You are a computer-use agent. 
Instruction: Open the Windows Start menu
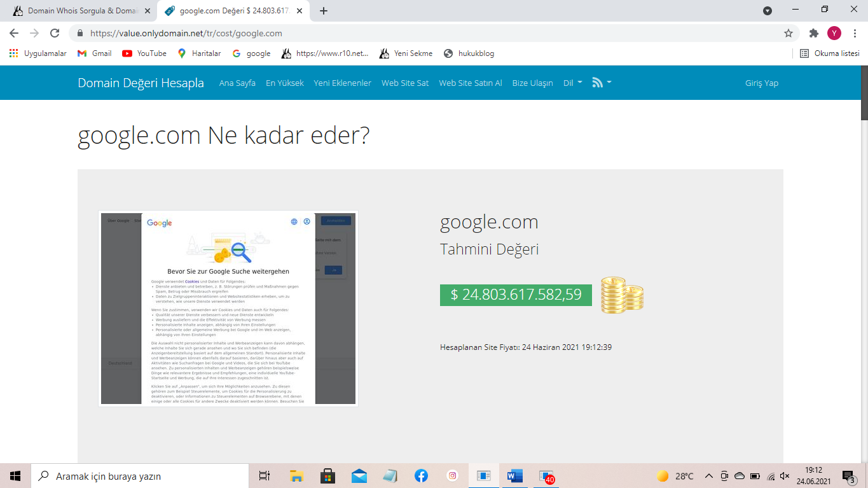click(x=15, y=475)
